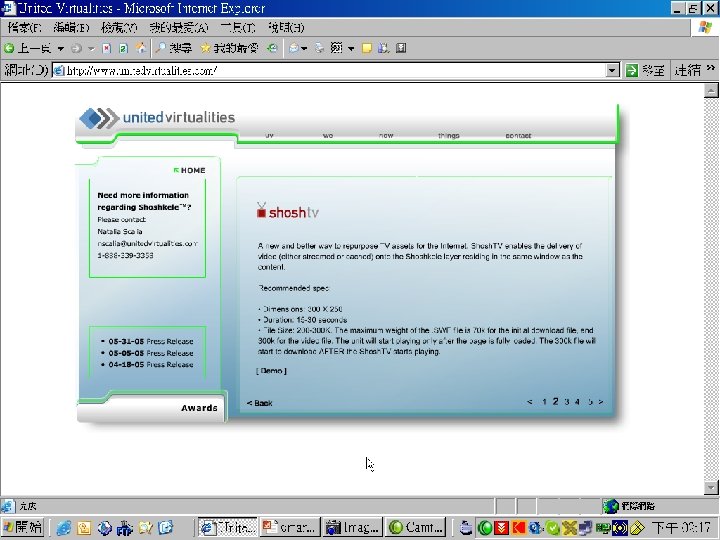
Task: Go to page 3 in the pager
Action: tap(567, 402)
